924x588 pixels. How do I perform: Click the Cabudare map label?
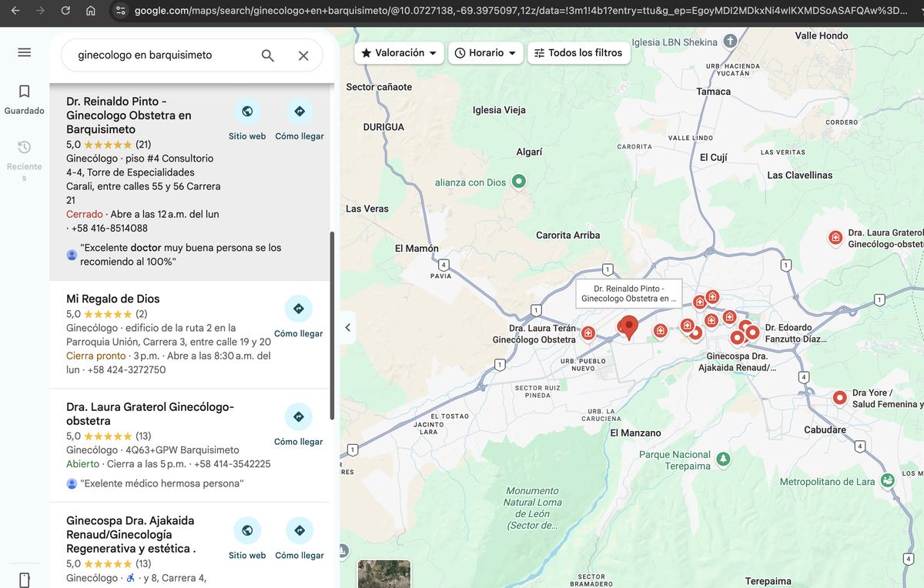[825, 429]
